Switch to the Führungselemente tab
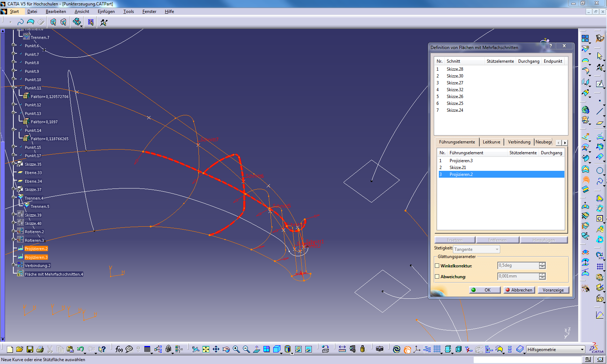The width and height of the screenshot is (607, 364). click(x=457, y=142)
